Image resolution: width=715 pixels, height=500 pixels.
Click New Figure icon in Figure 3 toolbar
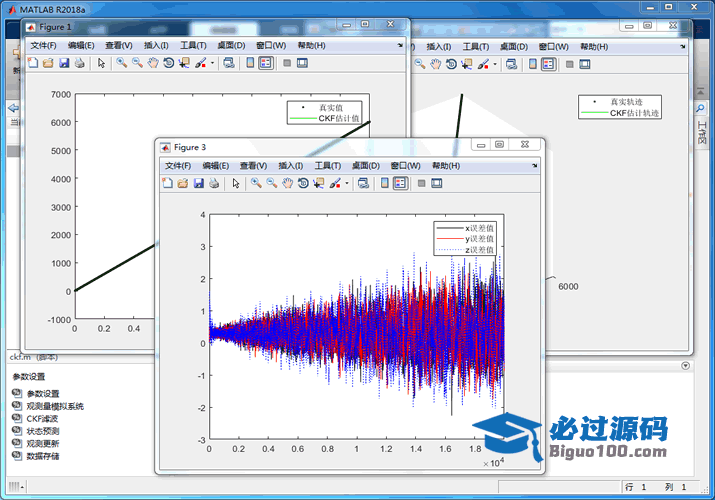point(168,183)
